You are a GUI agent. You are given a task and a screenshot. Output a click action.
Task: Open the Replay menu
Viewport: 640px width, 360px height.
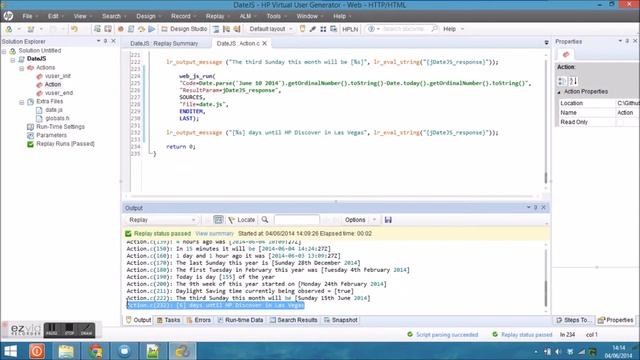tap(215, 16)
